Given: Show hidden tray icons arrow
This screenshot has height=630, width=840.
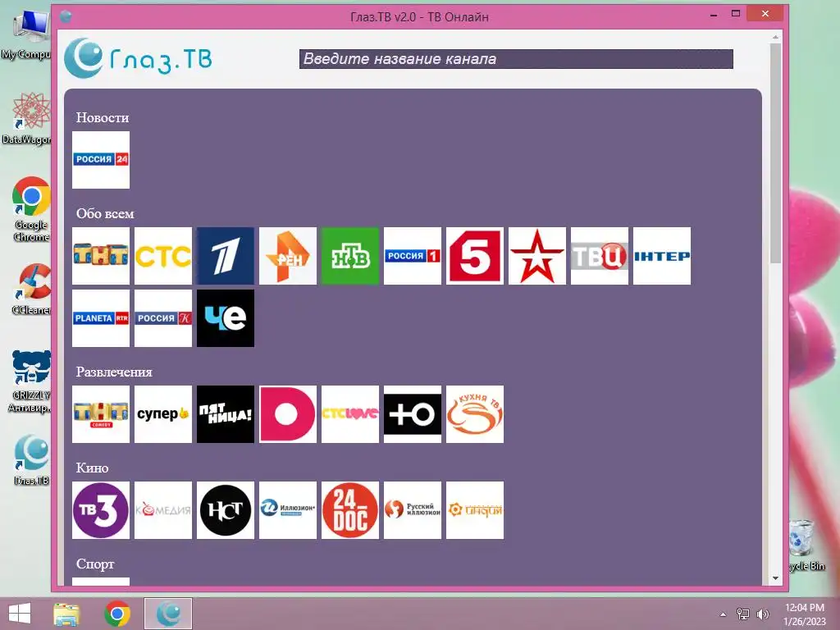Looking at the screenshot, I should point(724,614).
